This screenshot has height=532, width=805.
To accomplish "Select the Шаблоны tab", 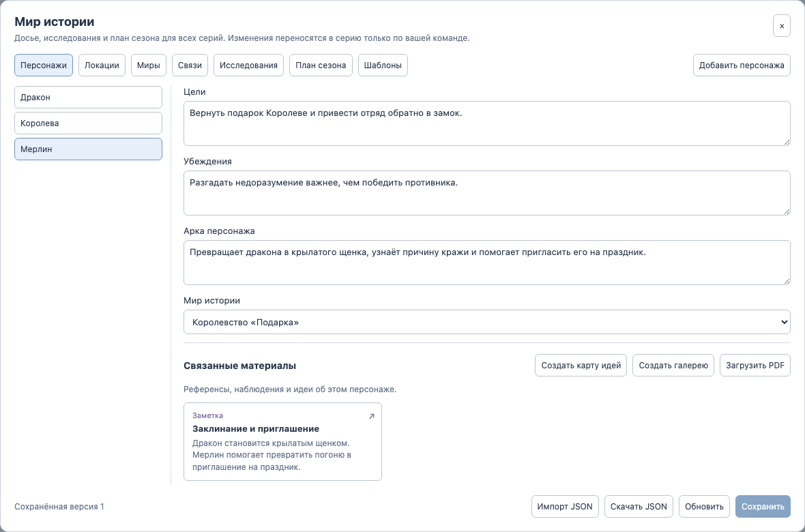I will (x=383, y=65).
